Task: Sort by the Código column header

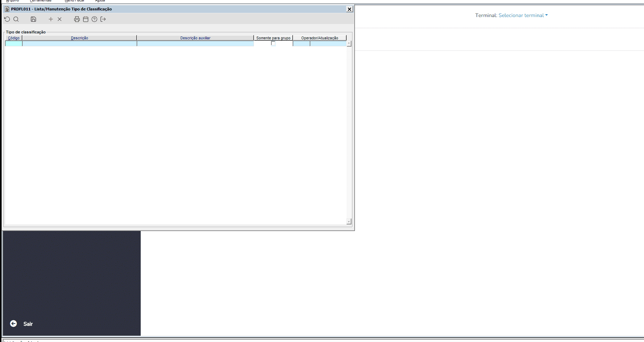Action: point(14,38)
